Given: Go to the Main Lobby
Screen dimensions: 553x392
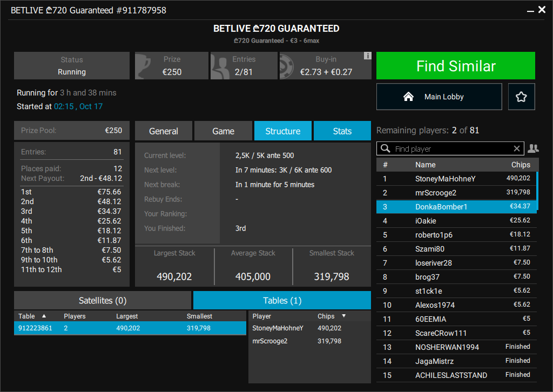Looking at the screenshot, I should tap(439, 97).
